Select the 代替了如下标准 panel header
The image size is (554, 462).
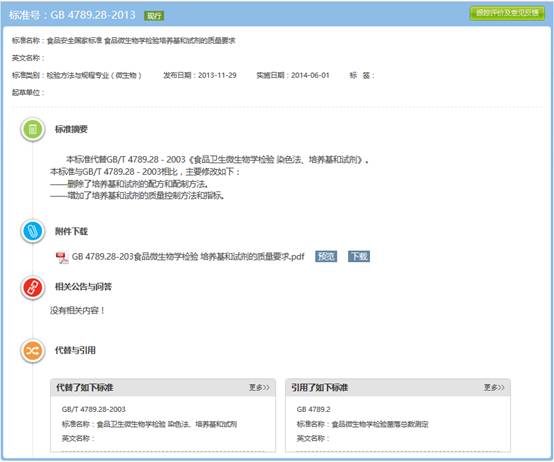(163, 387)
